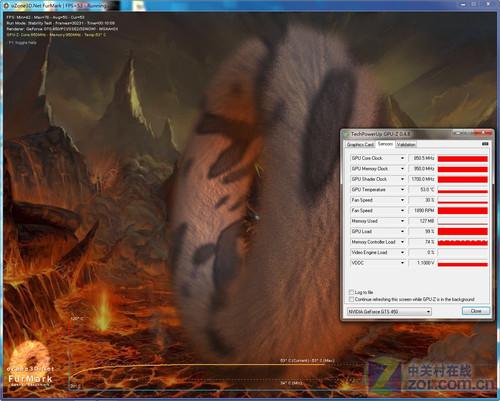Click the GPU temperature history graph
Viewport: 500px width, 401px height.
pyautogui.click(x=463, y=190)
